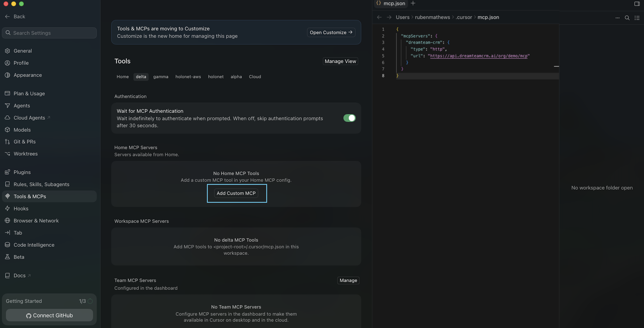This screenshot has height=328, width=644.
Task: Click the Hooks lightning icon
Action: [x=7, y=208]
